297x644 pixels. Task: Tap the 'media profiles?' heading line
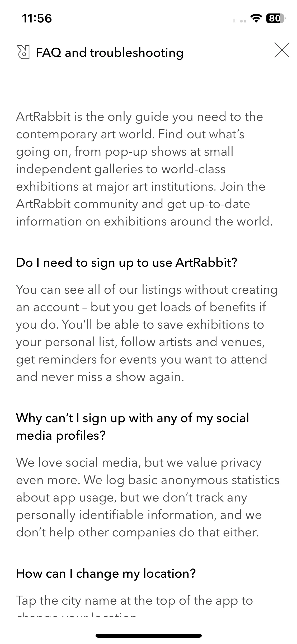coord(61,435)
